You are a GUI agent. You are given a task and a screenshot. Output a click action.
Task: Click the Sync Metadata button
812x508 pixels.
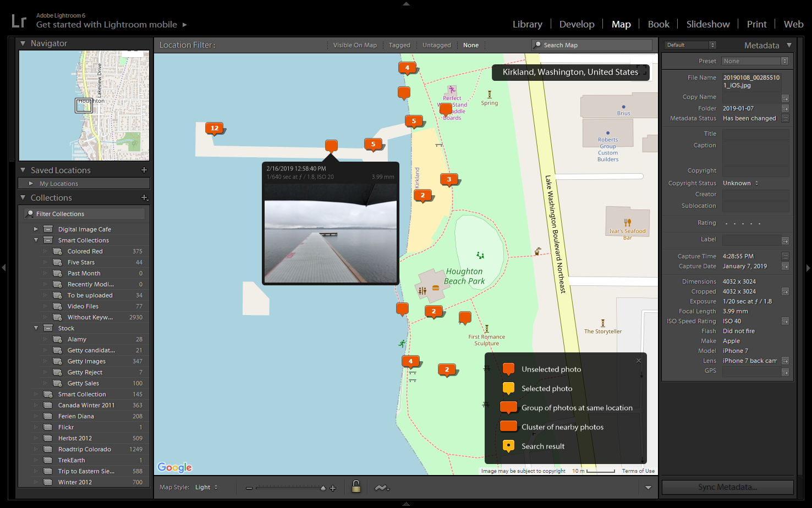(727, 487)
